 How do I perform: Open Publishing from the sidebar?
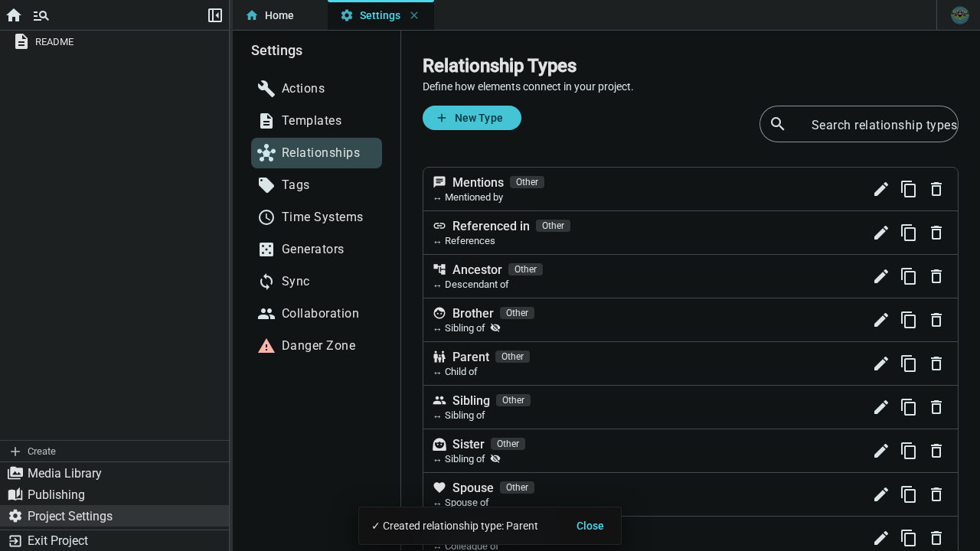(115, 495)
